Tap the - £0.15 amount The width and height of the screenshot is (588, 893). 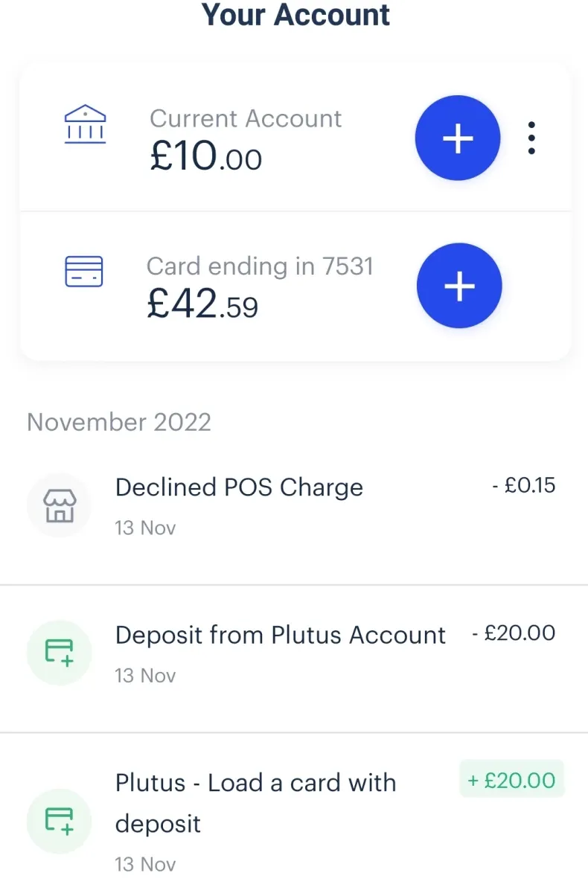(524, 486)
